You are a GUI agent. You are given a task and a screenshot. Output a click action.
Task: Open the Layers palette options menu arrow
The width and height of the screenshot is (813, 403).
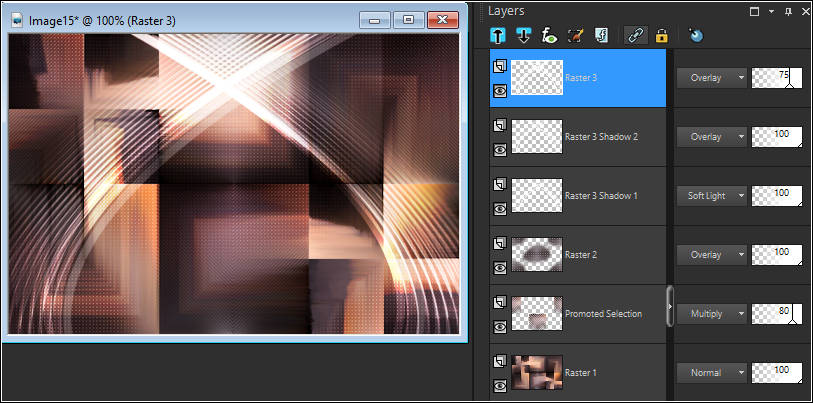[x=771, y=11]
